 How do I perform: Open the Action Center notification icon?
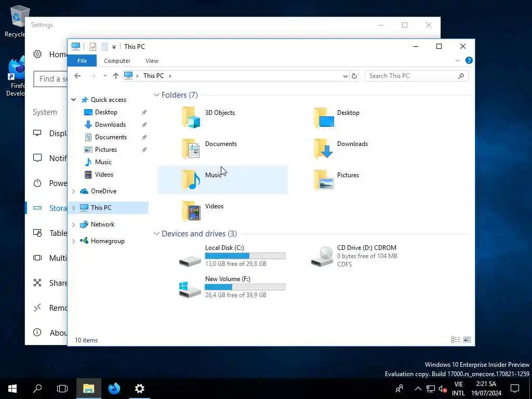point(515,389)
